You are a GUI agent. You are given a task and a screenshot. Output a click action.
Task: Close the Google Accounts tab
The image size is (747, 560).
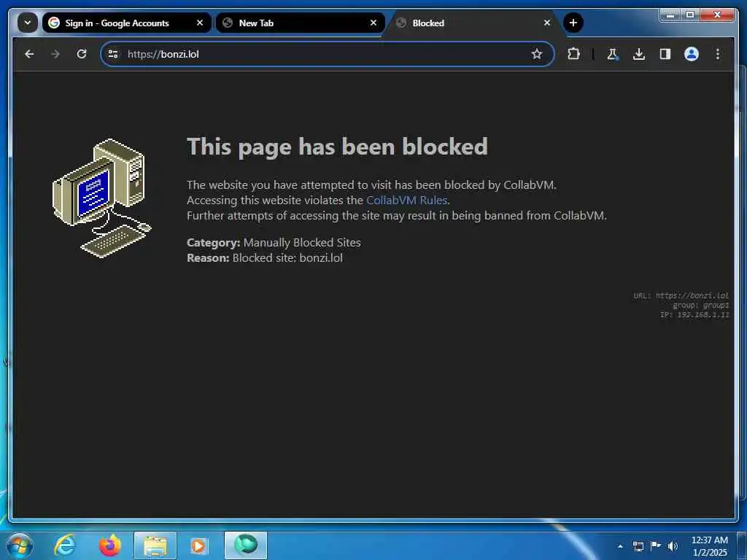tap(200, 23)
